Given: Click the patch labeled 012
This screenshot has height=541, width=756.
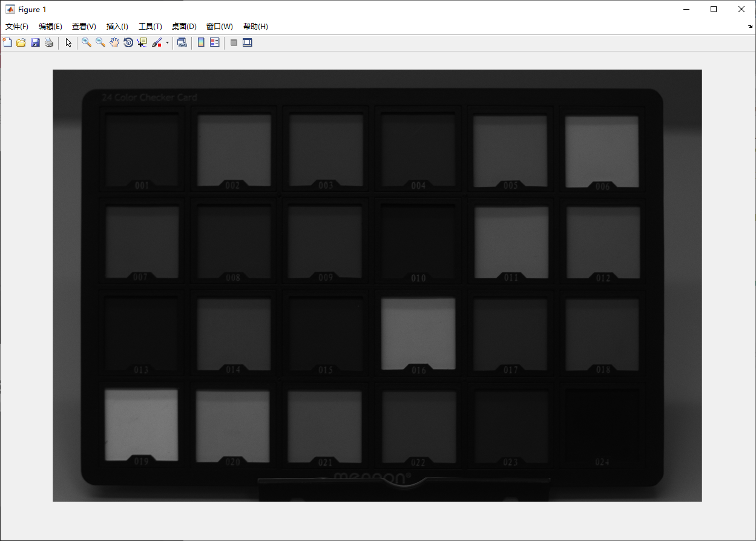Looking at the screenshot, I should [x=603, y=243].
